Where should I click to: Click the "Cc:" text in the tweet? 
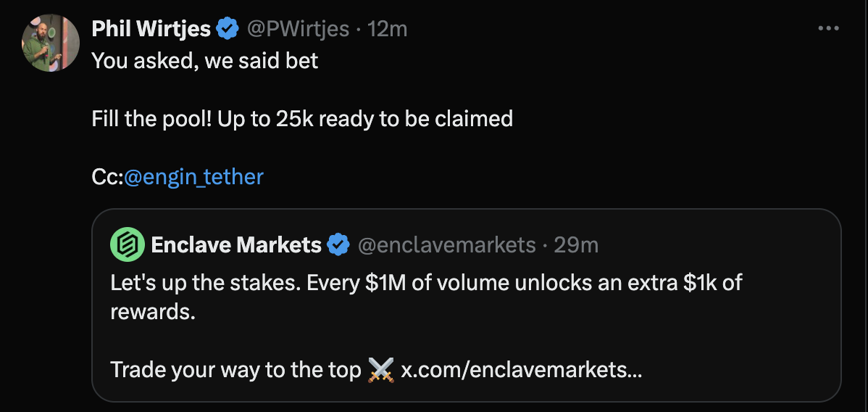[107, 176]
